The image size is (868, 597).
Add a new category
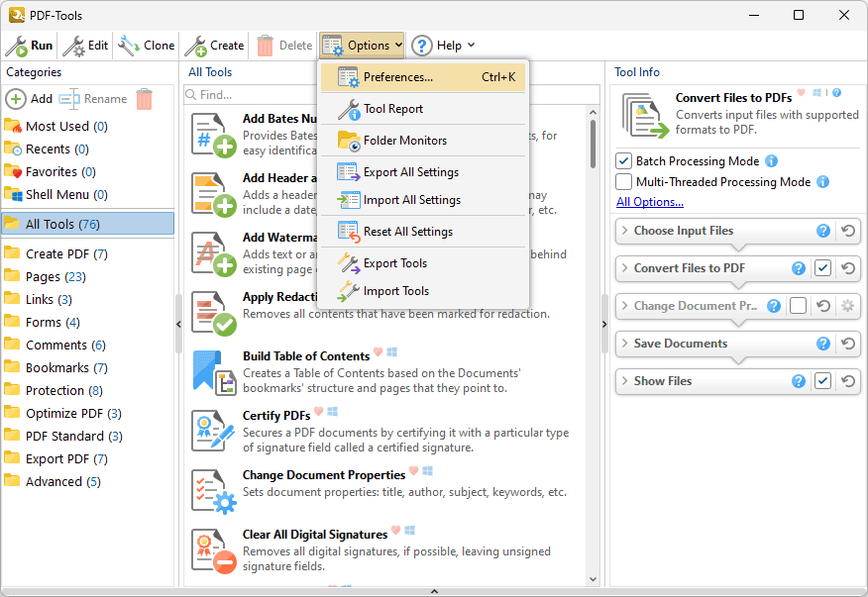point(30,99)
